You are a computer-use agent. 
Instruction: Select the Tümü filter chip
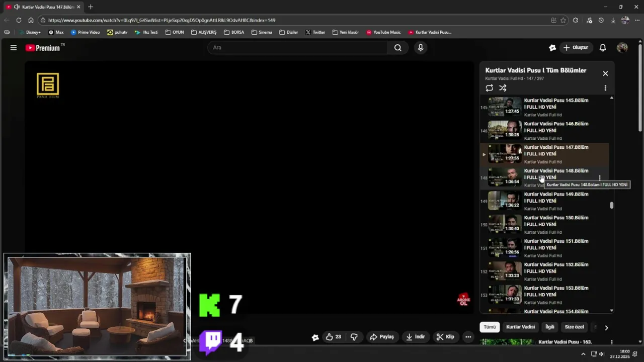coord(490,327)
